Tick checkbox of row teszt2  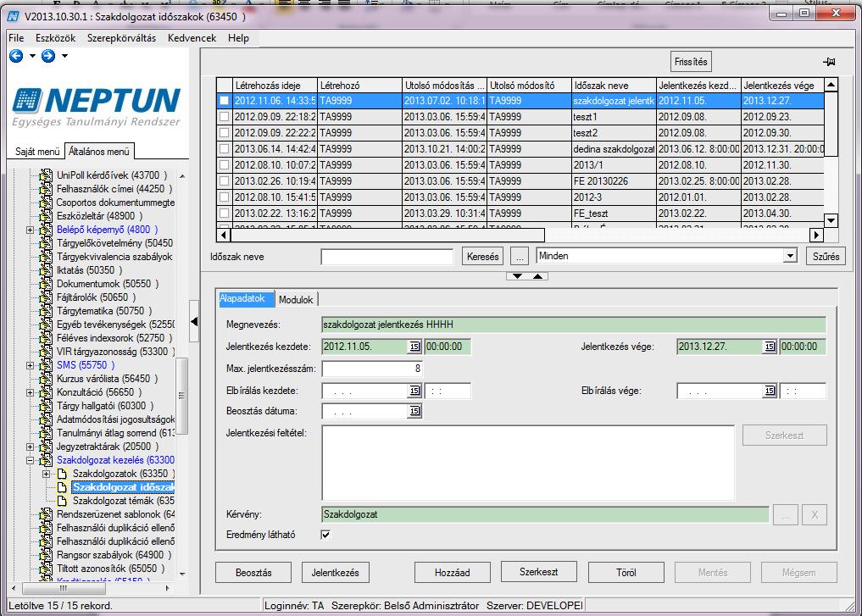[x=225, y=132]
